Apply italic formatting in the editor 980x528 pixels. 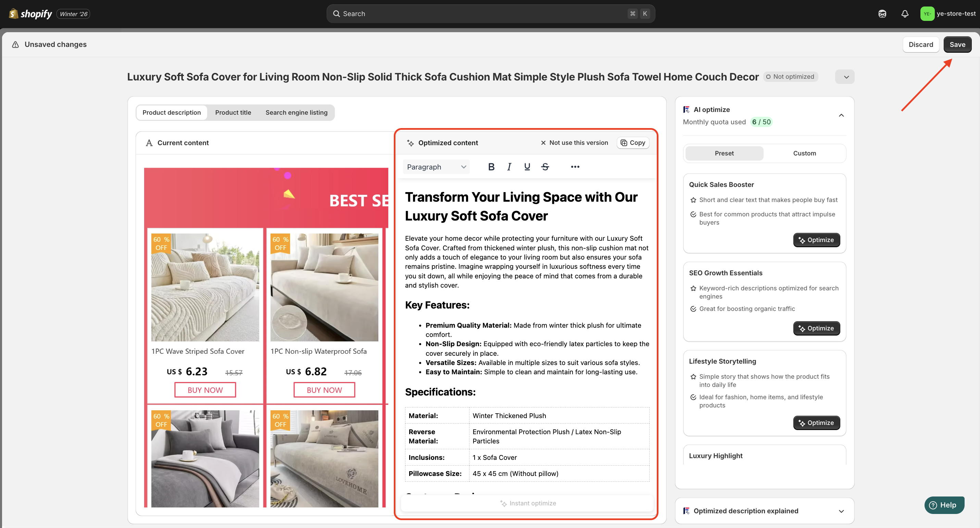click(509, 167)
